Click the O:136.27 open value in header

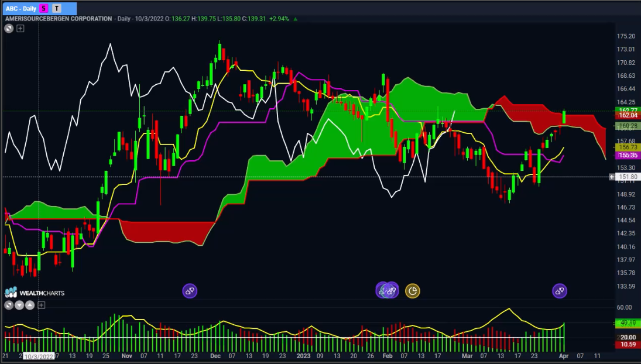[177, 19]
